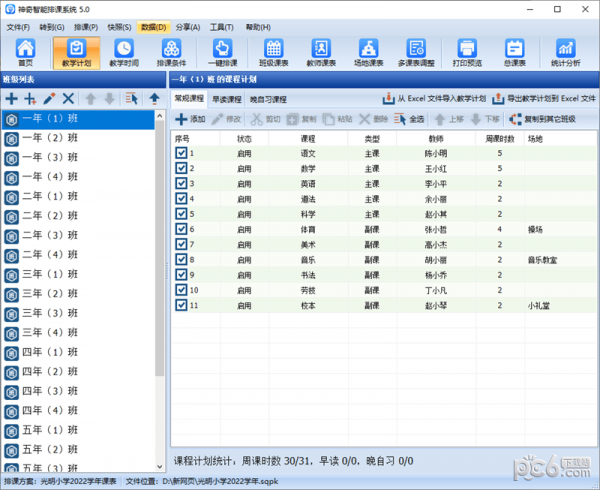Select the 常规课程 tab
Image resolution: width=600 pixels, height=490 pixels.
coord(189,99)
